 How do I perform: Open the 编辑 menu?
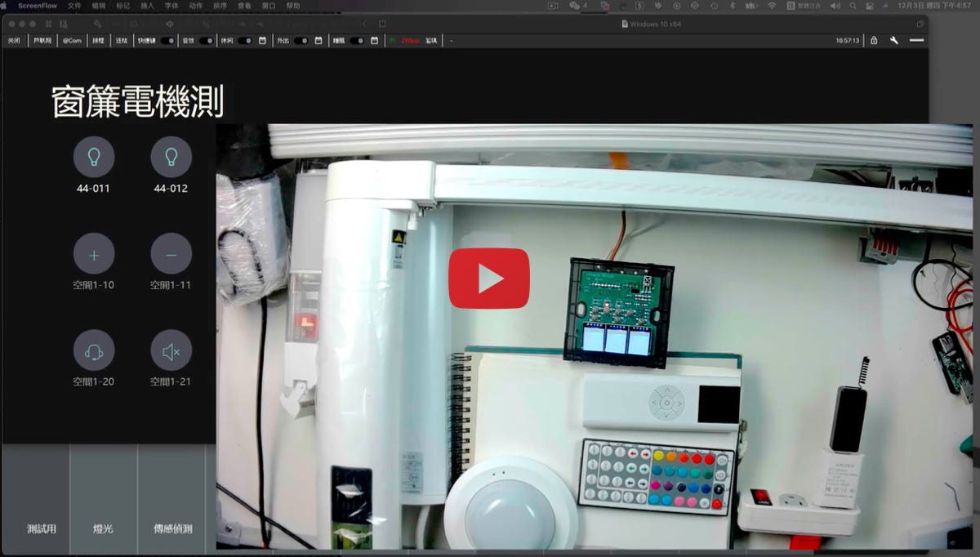(99, 5)
